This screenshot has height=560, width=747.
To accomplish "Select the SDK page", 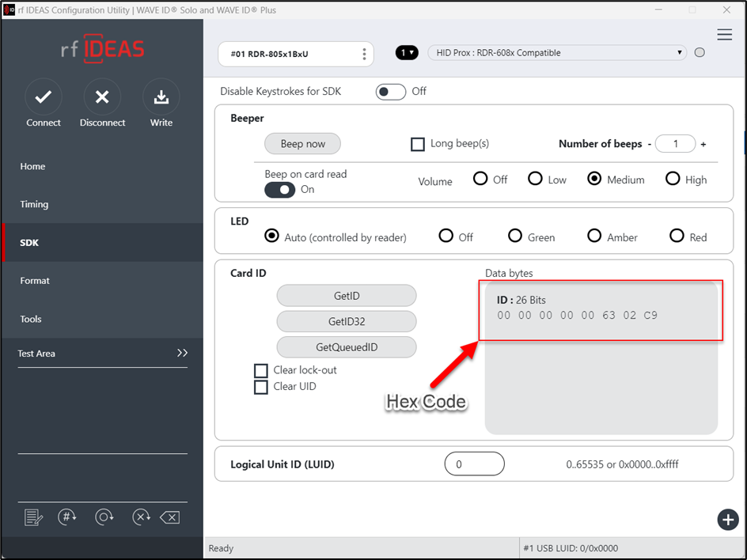I will (x=102, y=242).
